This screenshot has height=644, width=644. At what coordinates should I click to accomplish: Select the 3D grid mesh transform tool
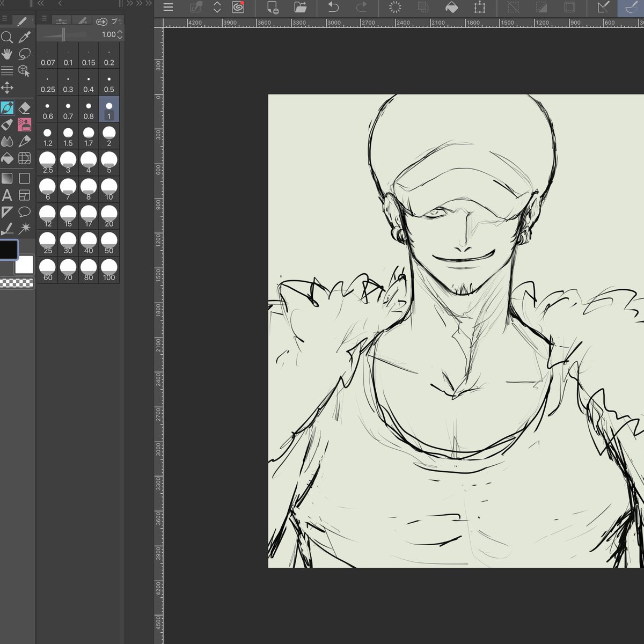pyautogui.click(x=24, y=158)
